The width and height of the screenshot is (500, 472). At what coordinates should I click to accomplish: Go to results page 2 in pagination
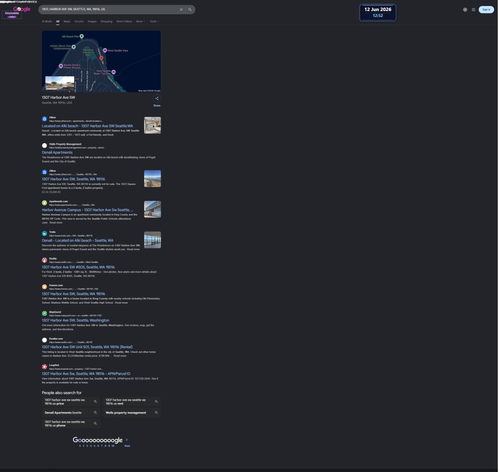(x=84, y=446)
